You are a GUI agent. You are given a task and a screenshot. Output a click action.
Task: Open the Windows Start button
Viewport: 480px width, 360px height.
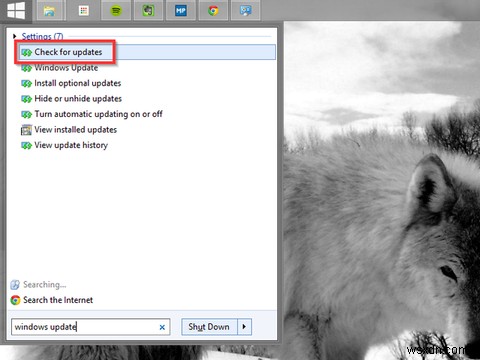coord(16,11)
